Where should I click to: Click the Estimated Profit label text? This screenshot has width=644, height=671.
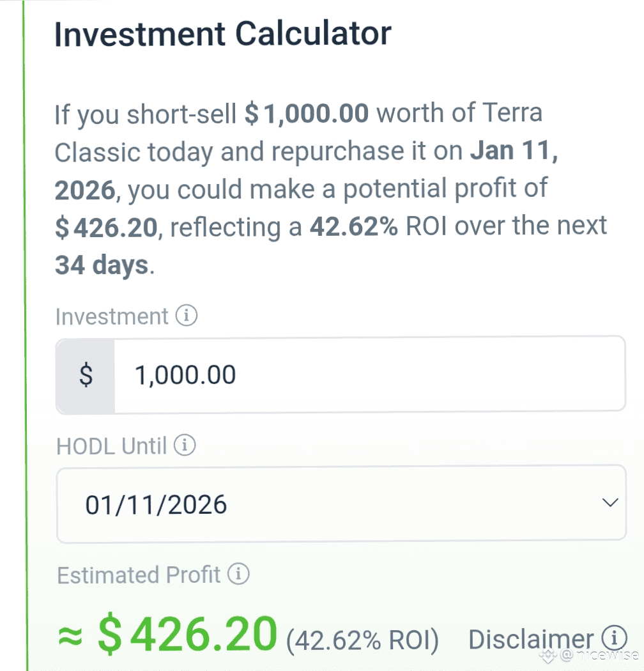click(x=139, y=575)
